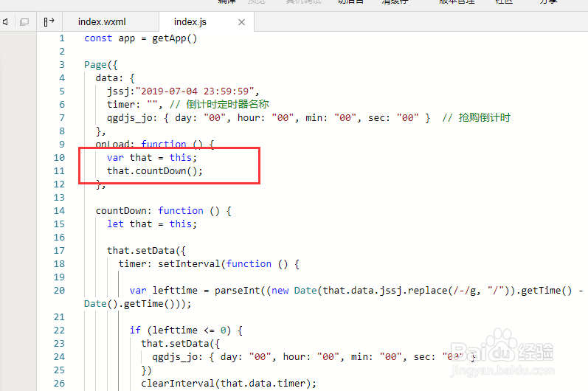Viewport: 588px width, 391px height.
Task: Click 'that.setData({' on line 17
Action: point(146,250)
